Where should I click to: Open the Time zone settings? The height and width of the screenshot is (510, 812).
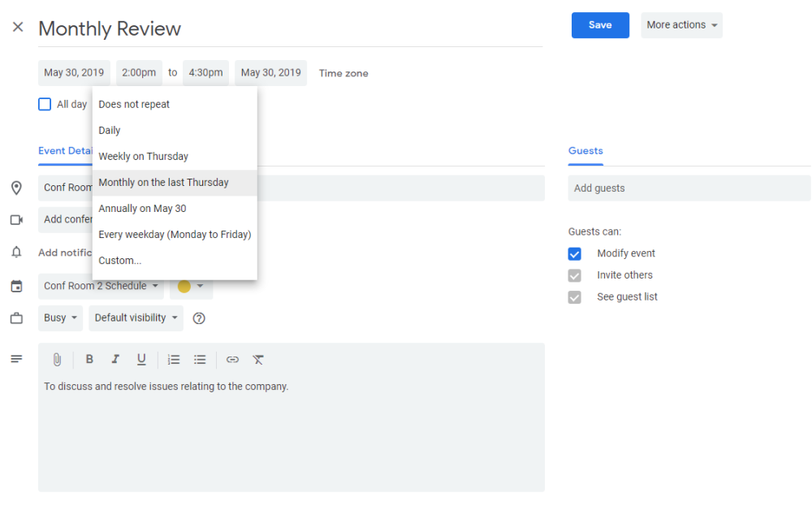point(343,72)
